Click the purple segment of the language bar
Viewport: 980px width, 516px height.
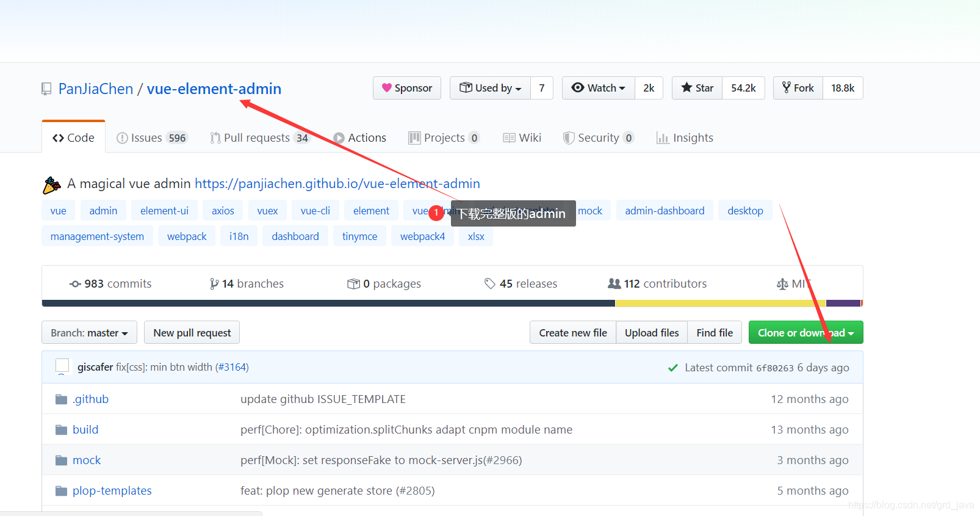coord(843,303)
